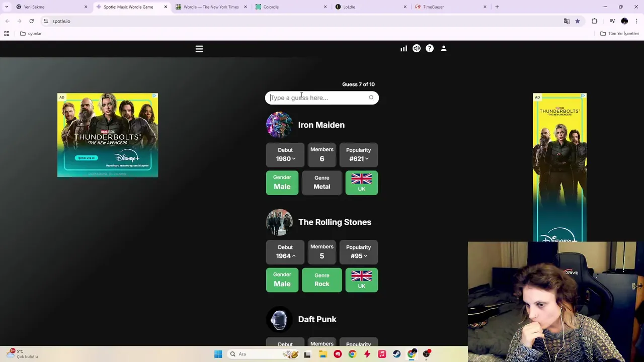Viewport: 644px width, 362px height.
Task: Click The Rolling Stones' Gender Male tile
Action: coord(282,280)
